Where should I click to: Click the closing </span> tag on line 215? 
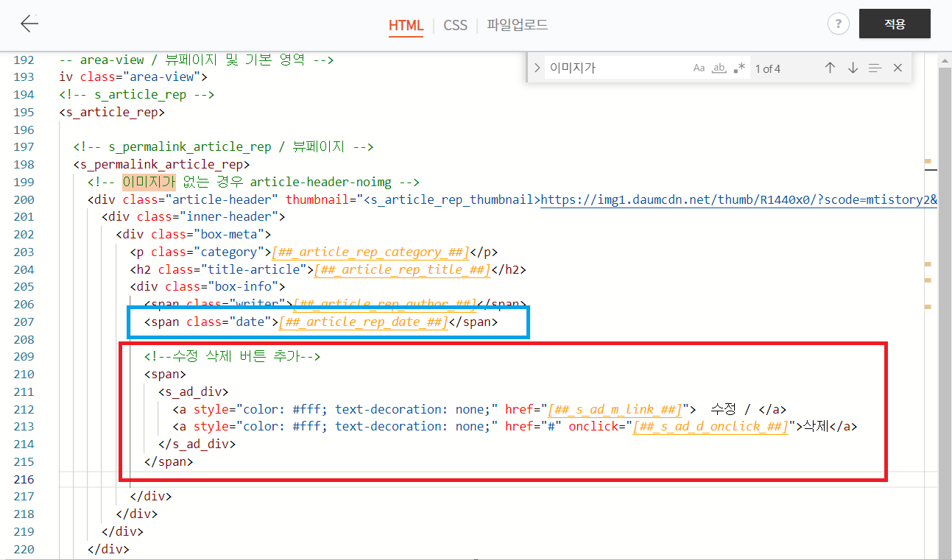click(x=169, y=461)
